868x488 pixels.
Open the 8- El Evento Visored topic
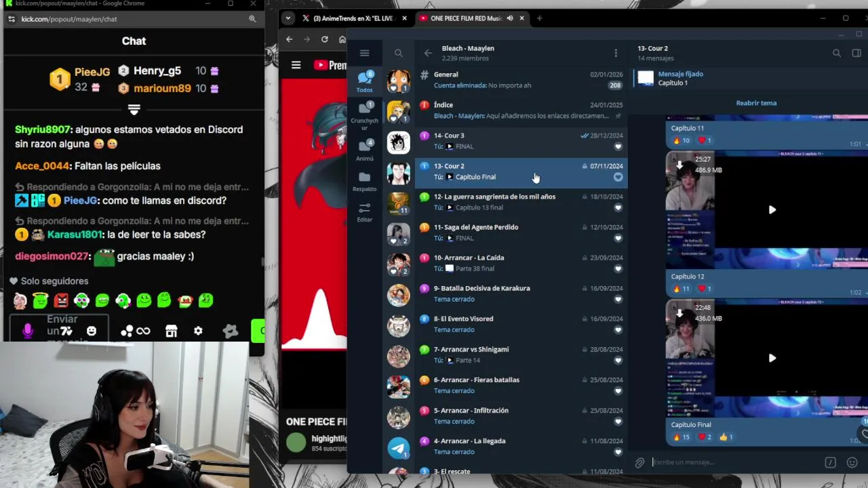tap(521, 324)
